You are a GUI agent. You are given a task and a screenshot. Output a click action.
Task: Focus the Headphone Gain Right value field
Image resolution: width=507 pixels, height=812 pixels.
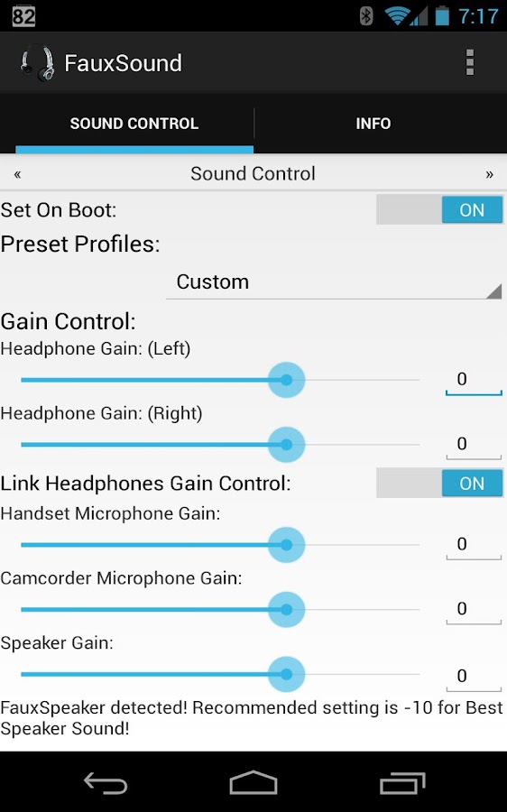(474, 445)
